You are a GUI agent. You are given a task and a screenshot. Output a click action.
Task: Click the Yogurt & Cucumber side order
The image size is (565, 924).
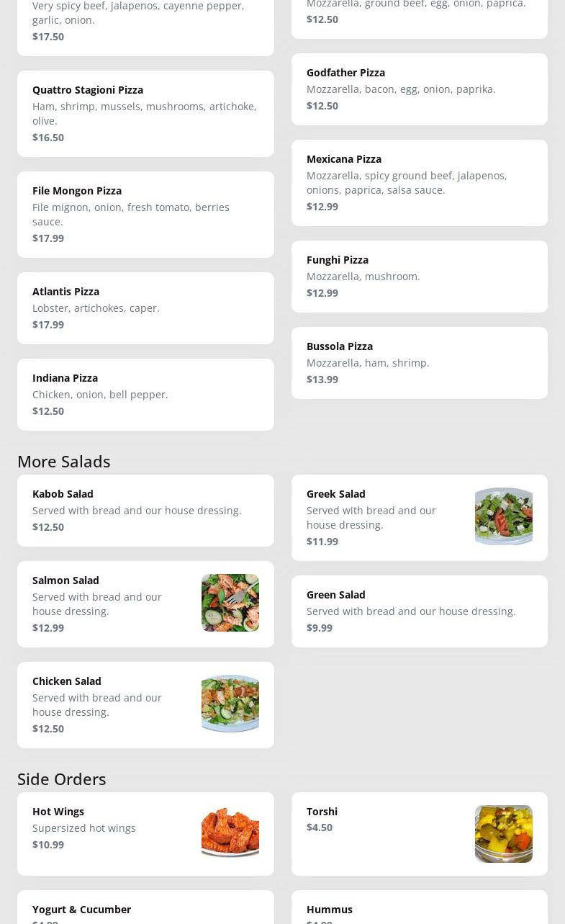click(145, 910)
